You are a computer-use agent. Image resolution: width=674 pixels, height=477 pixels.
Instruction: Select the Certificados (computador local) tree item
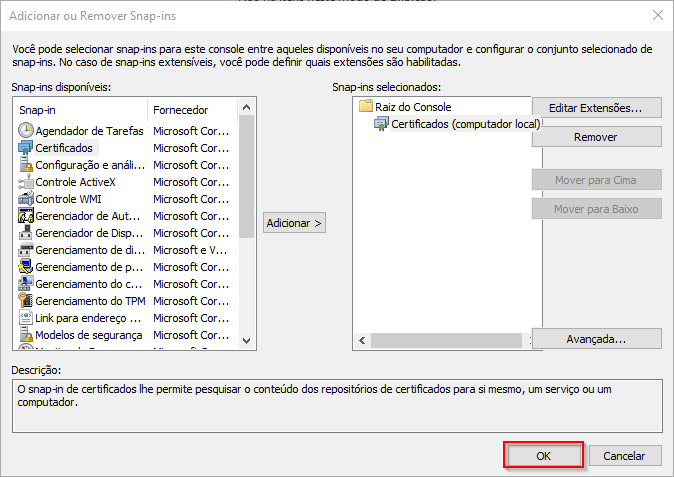pos(458,124)
